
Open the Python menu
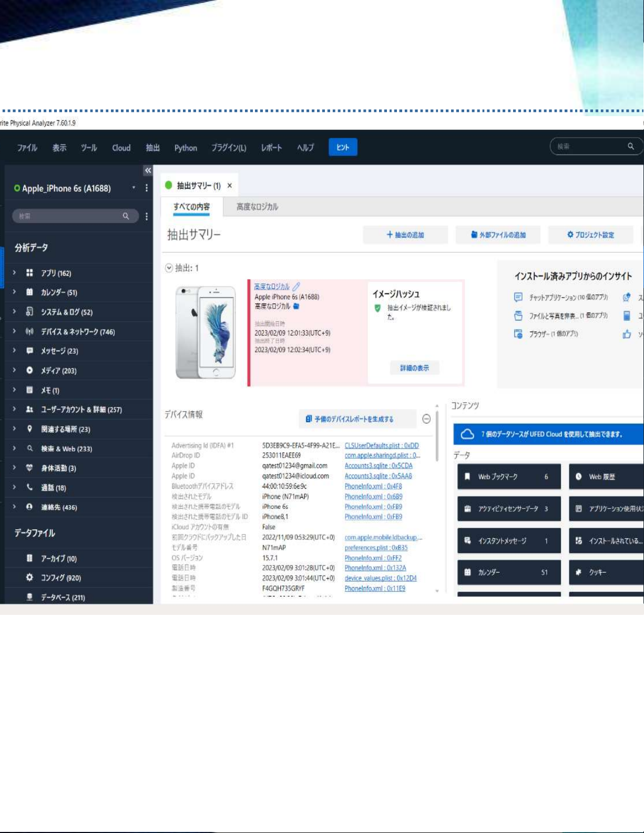186,148
